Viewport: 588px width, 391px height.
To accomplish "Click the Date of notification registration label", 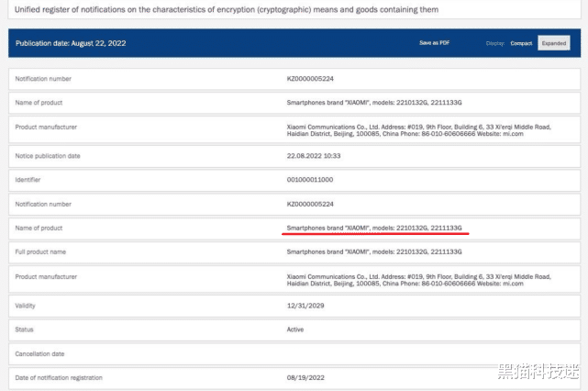I will tap(59, 377).
